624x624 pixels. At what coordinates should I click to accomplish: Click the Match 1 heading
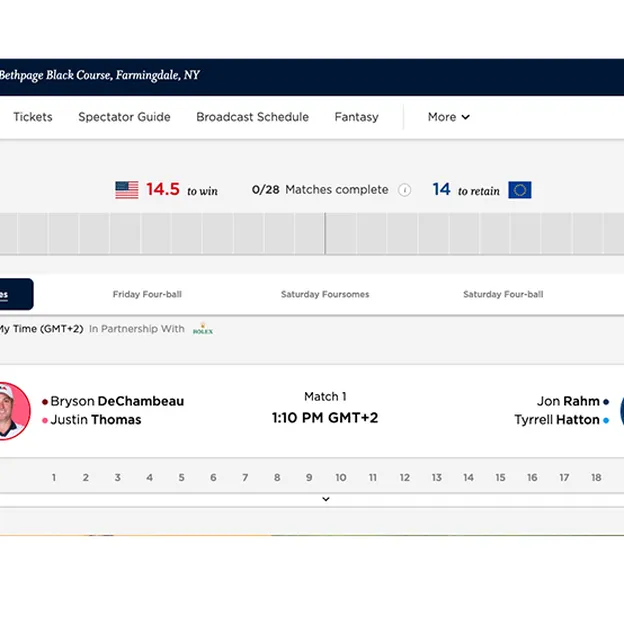(x=325, y=396)
